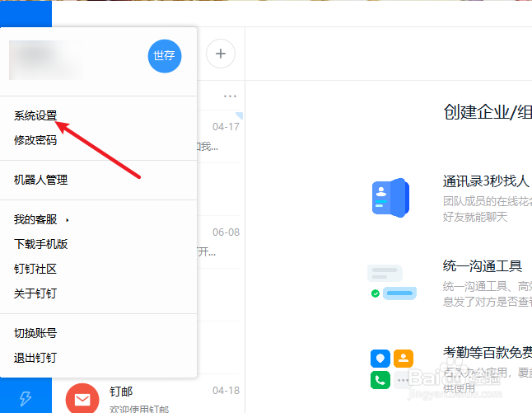532x413 pixels.
Task: Click the green phone app icon
Action: (x=380, y=380)
